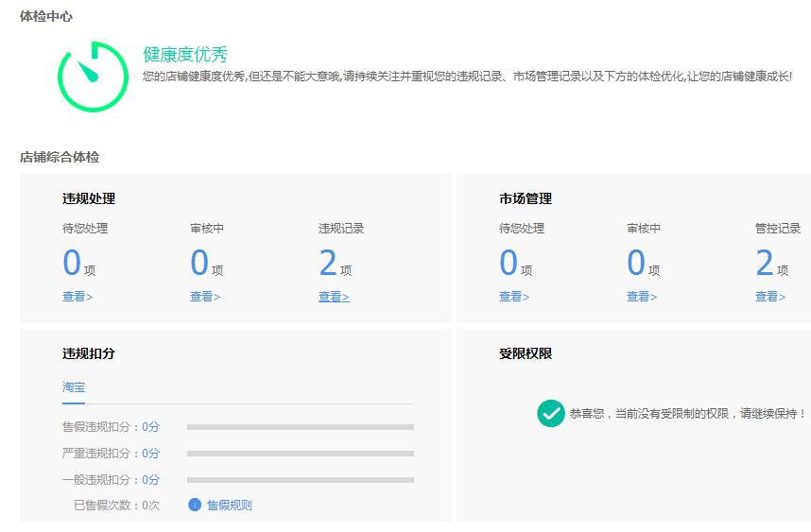Click the number 2 under 违规记录
The height and width of the screenshot is (532, 811).
click(328, 264)
